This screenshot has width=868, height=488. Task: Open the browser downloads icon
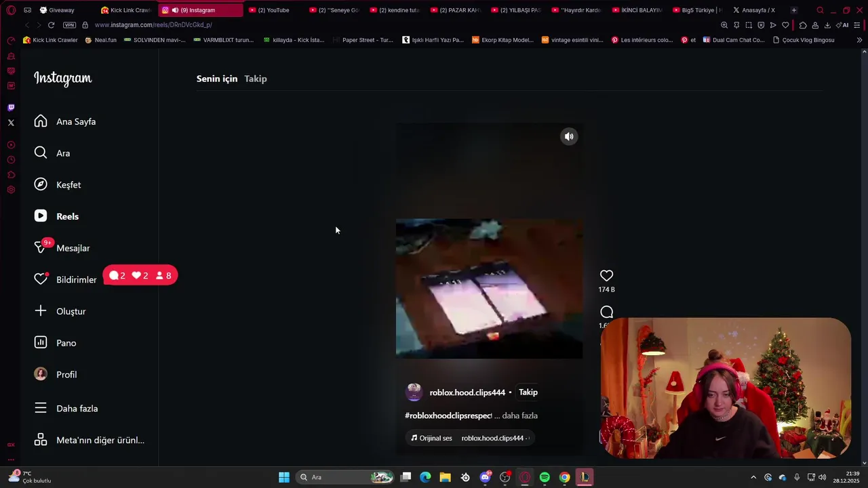pos(827,25)
